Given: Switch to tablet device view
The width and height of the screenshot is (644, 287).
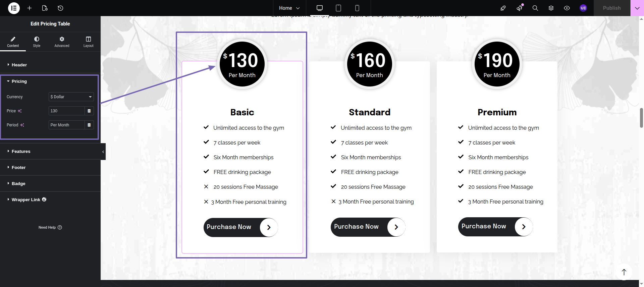Looking at the screenshot, I should [338, 8].
